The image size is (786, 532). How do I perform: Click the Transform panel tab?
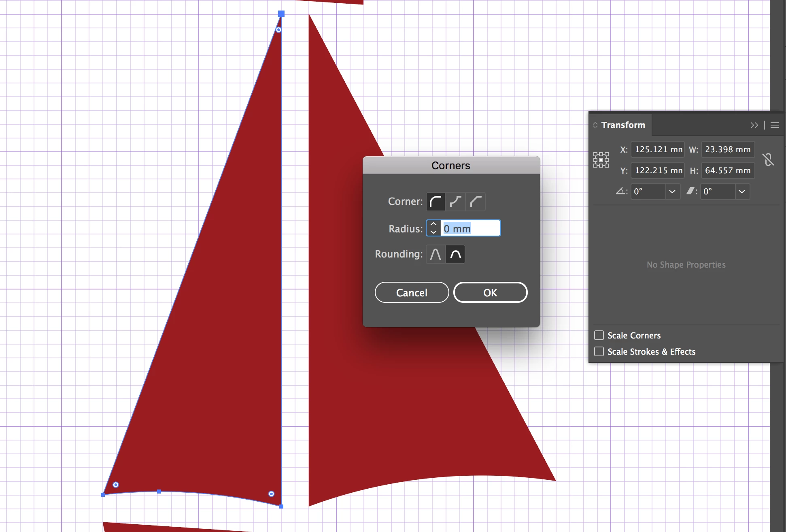coord(622,125)
